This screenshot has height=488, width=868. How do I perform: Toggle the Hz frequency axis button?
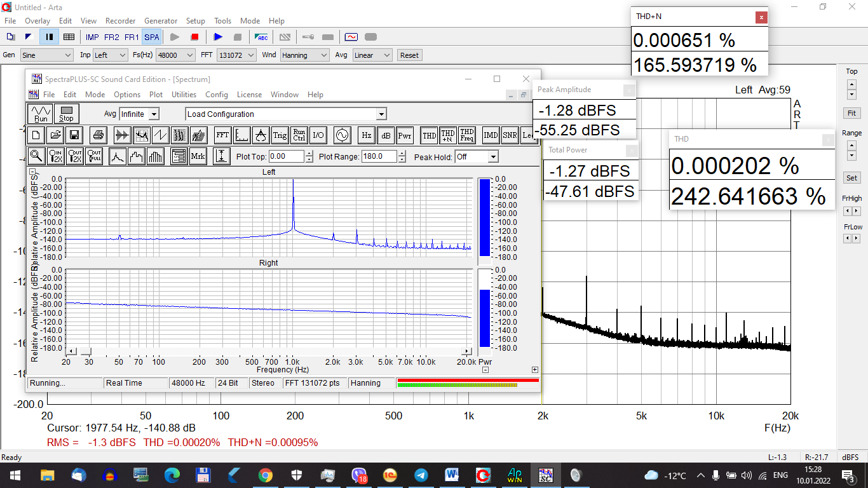pyautogui.click(x=366, y=135)
